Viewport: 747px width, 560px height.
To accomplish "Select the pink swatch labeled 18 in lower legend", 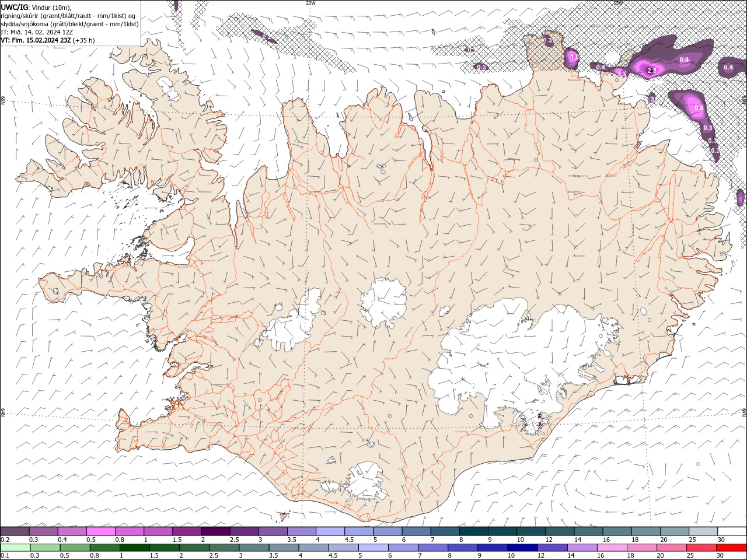I will 641,548.
